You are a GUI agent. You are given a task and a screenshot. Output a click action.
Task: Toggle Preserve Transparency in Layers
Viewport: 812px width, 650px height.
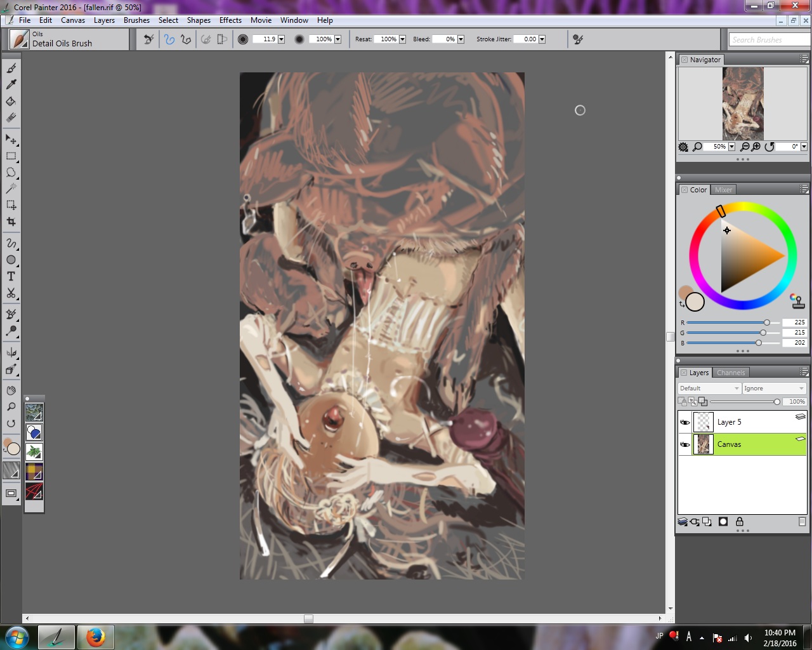coord(682,401)
